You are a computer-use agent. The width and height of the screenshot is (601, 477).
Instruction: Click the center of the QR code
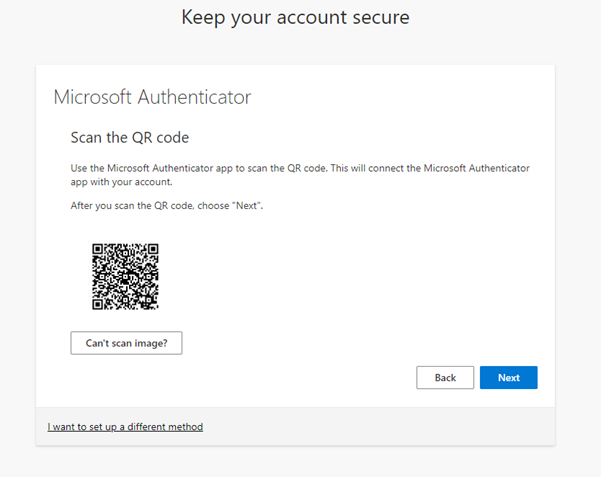125,276
